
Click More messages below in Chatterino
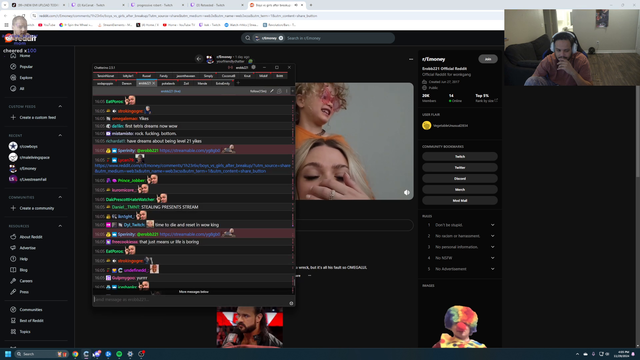coord(193,292)
